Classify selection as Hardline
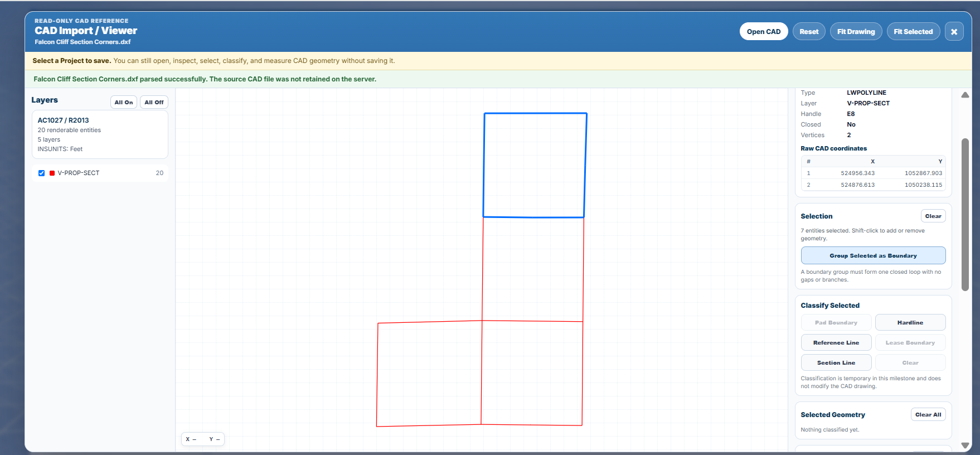 [x=910, y=322]
